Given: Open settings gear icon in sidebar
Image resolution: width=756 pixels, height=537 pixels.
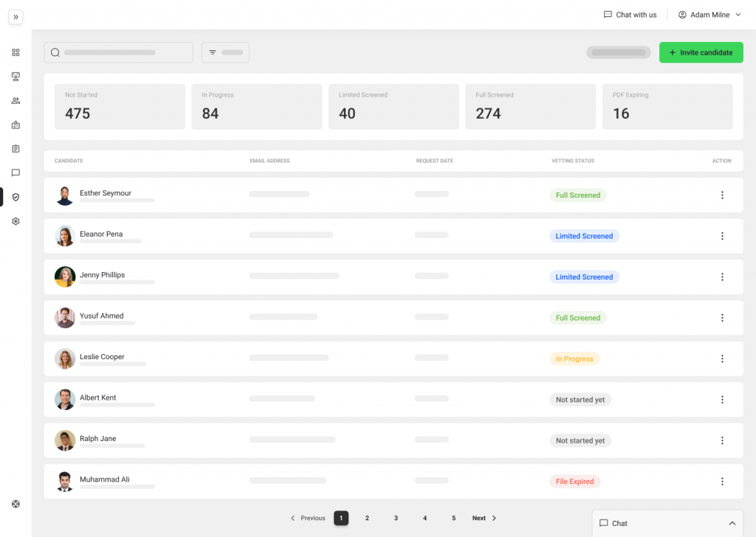Looking at the screenshot, I should pyautogui.click(x=16, y=221).
